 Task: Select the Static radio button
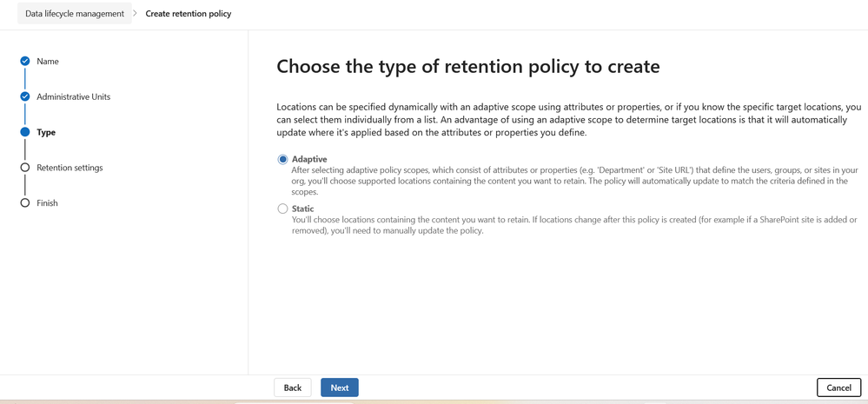[x=283, y=209]
